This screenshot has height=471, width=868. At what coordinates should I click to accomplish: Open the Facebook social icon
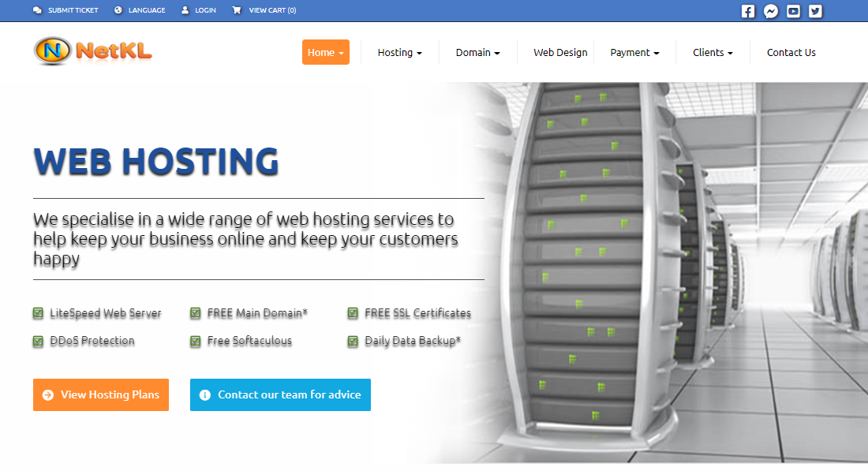[748, 11]
